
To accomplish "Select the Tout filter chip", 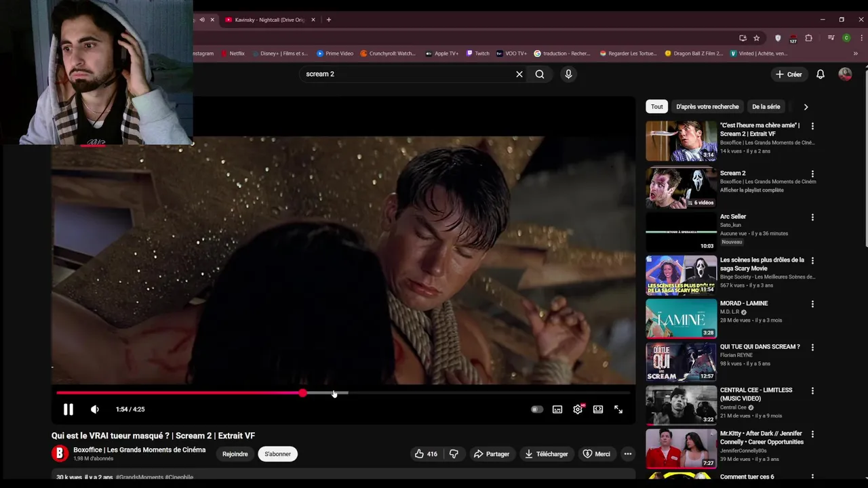I will (657, 106).
